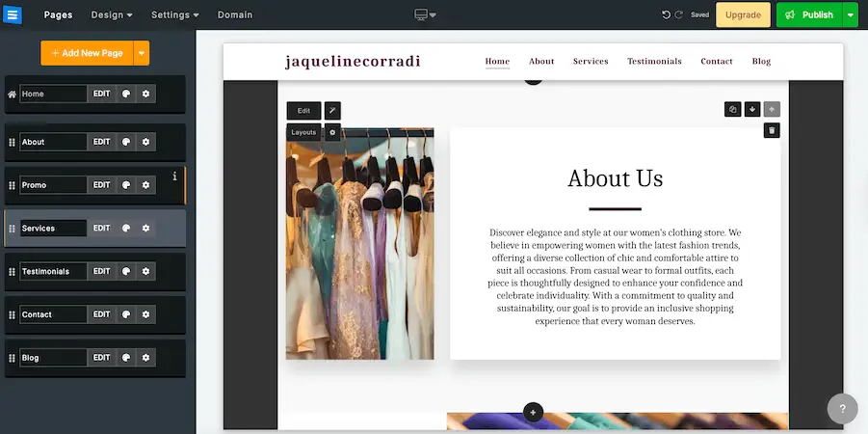The width and height of the screenshot is (868, 434).
Task: Click EDIT for the Promo page
Action: click(x=101, y=185)
